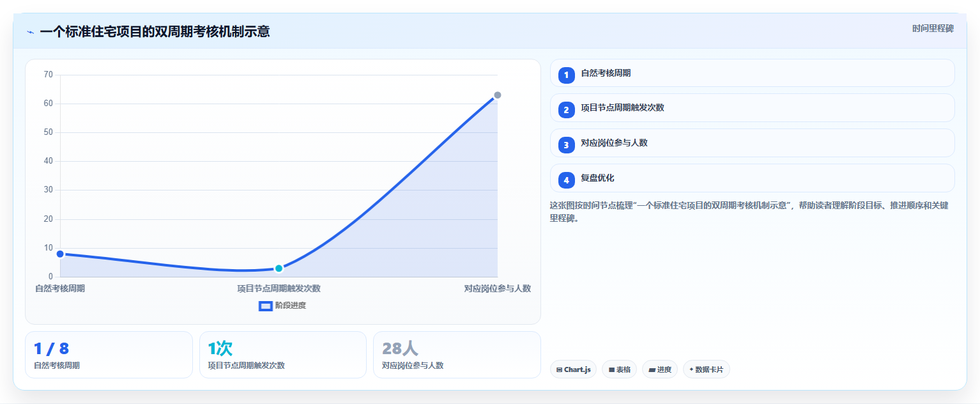This screenshot has width=980, height=404.
Task: Click the icon in the Chart.js tag
Action: [x=560, y=369]
